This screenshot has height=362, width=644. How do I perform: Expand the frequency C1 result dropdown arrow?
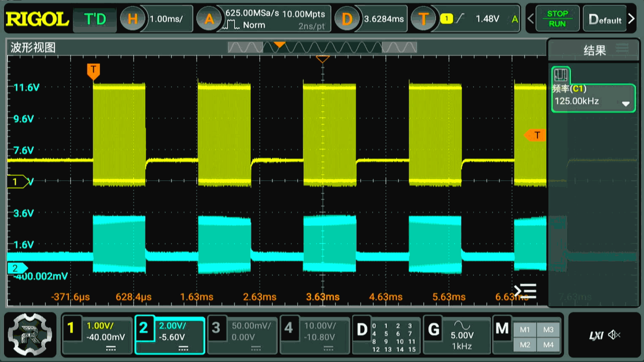click(x=625, y=104)
